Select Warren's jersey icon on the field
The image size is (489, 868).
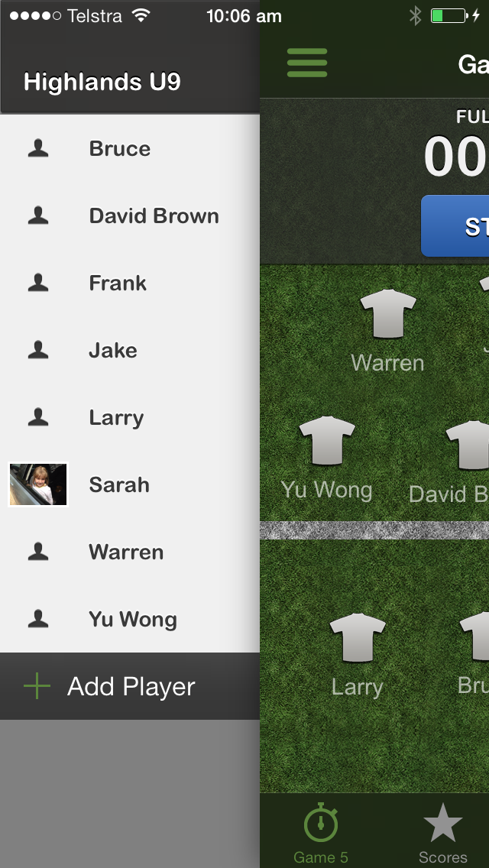387,313
